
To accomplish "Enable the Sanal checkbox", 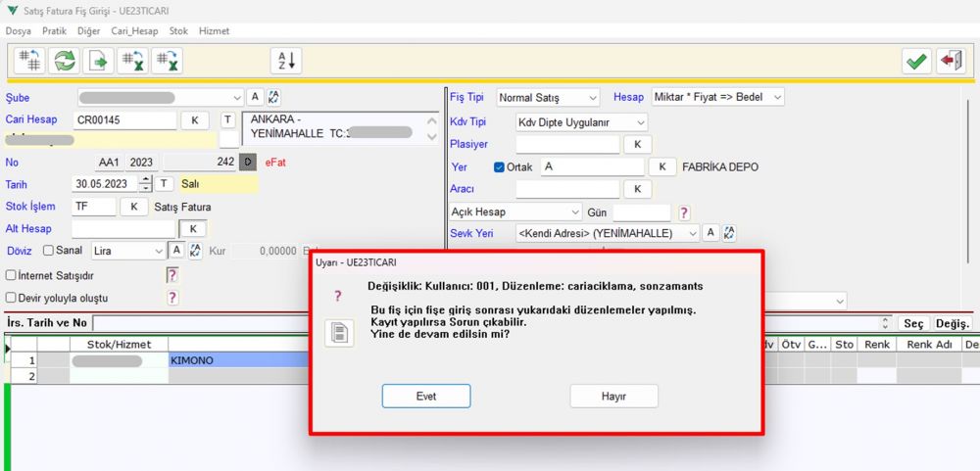I will [48, 251].
